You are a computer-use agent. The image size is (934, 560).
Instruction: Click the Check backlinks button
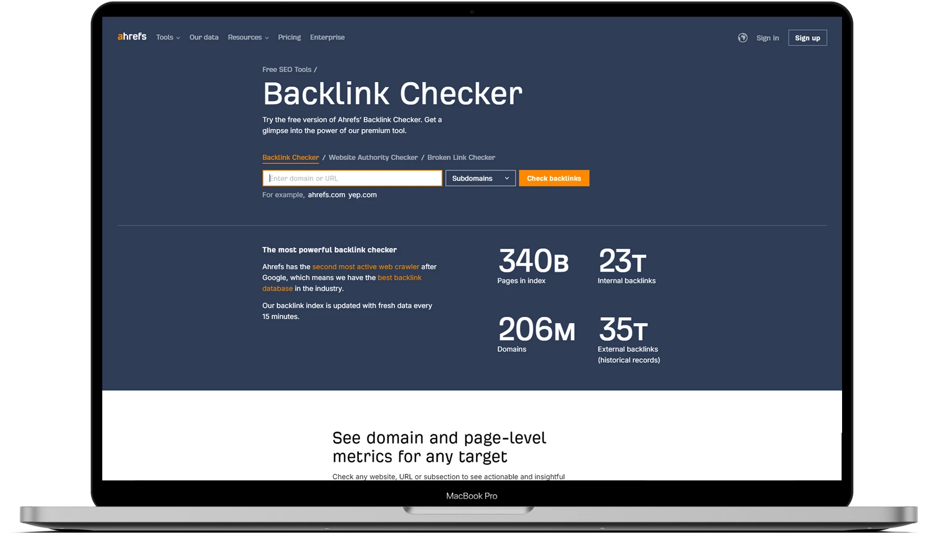554,178
